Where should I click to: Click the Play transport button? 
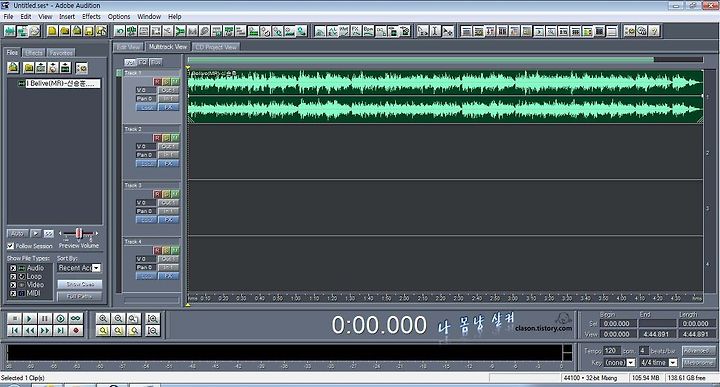pyautogui.click(x=29, y=318)
